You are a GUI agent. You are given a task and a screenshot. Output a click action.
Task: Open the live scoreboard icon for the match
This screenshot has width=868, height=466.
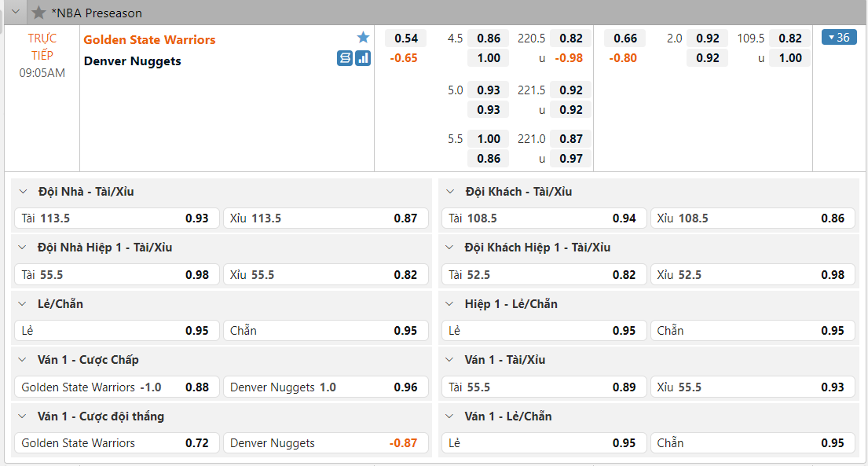(x=345, y=58)
